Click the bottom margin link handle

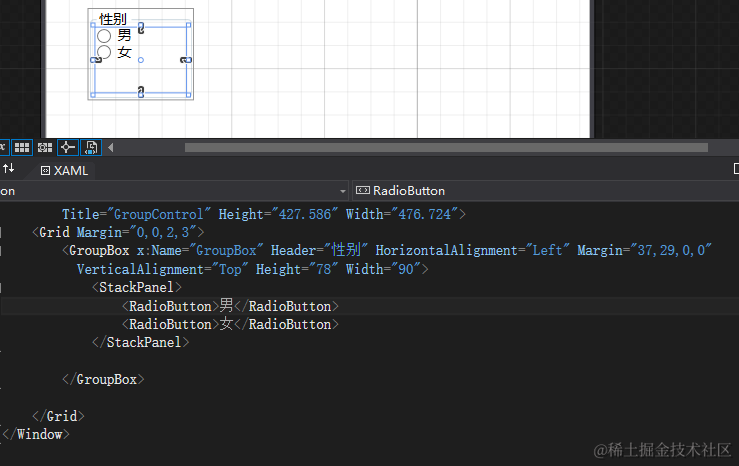(141, 92)
